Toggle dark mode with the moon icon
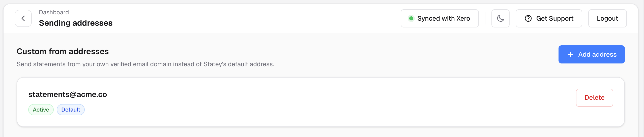 501,18
